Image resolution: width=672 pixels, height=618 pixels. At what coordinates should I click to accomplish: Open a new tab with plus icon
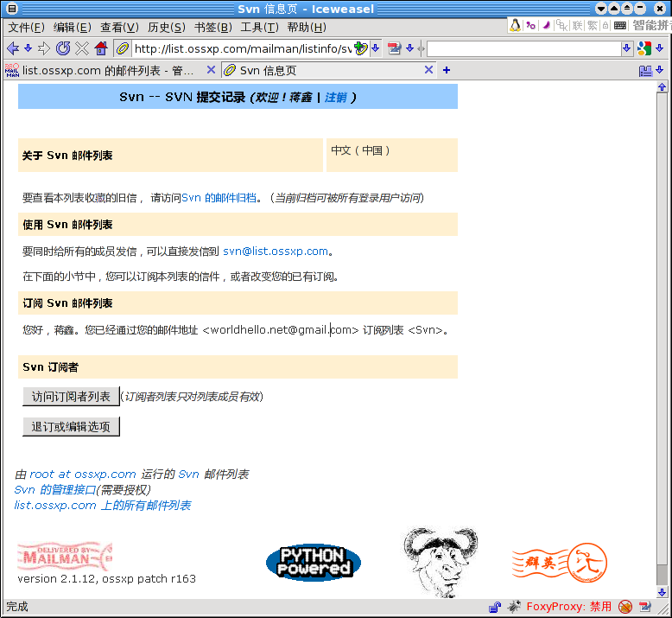click(447, 70)
